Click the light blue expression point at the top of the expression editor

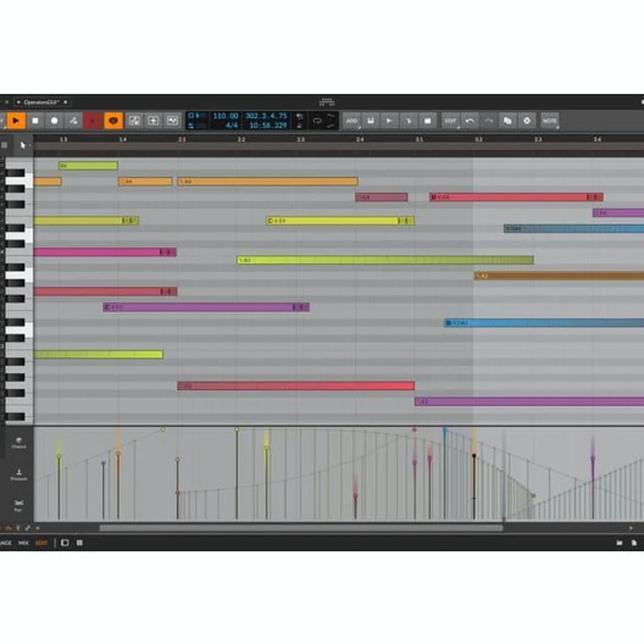coord(445,430)
